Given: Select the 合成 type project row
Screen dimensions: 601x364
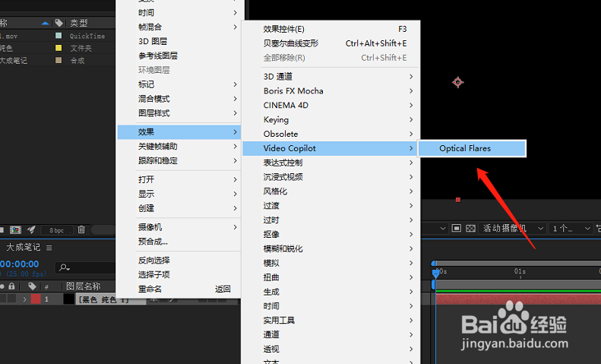Looking at the screenshot, I should 58,61.
